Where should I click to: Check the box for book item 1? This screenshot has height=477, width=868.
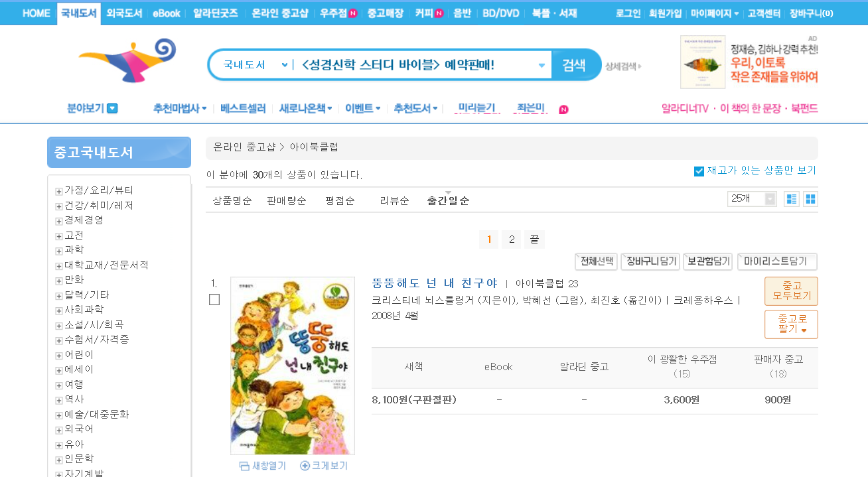pyautogui.click(x=214, y=300)
